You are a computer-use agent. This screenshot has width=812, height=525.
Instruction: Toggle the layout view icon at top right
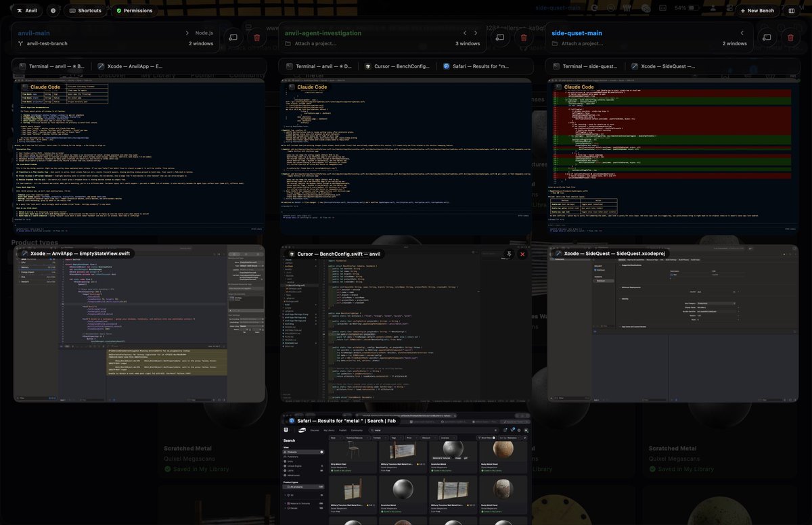click(792, 11)
